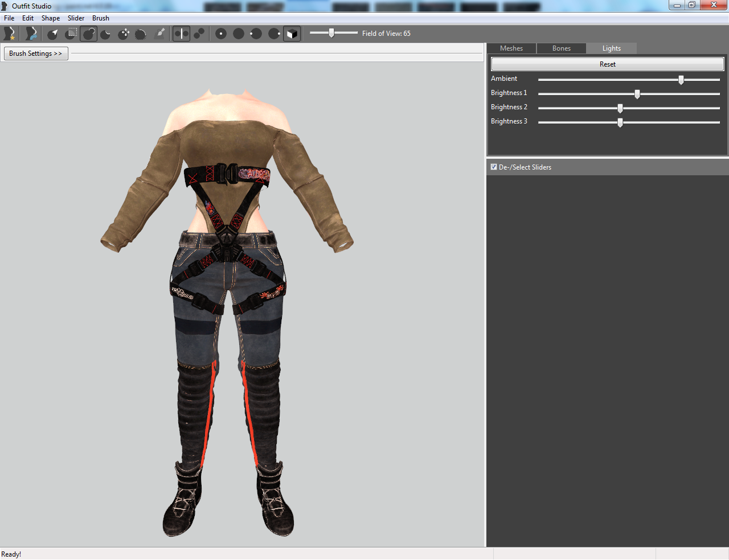Click the "Field of View: 65" label
729x560 pixels.
386,34
